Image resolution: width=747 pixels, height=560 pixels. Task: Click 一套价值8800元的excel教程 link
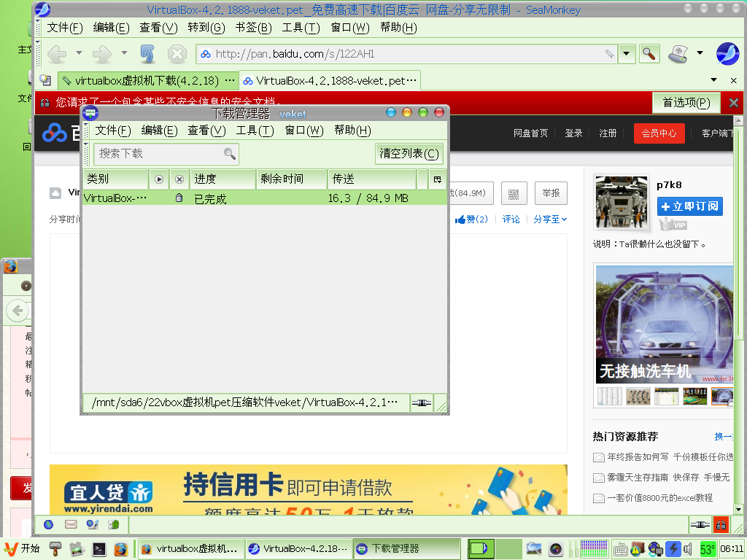click(659, 498)
